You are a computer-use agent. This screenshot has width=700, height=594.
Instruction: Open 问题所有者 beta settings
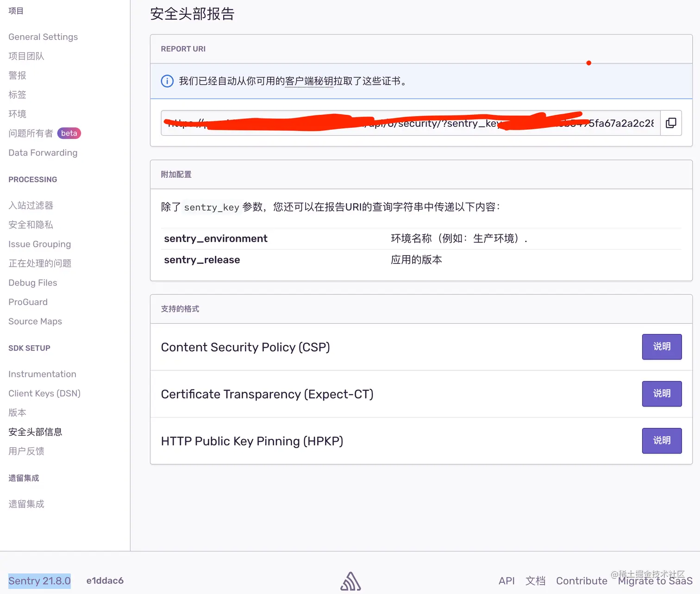pos(44,133)
